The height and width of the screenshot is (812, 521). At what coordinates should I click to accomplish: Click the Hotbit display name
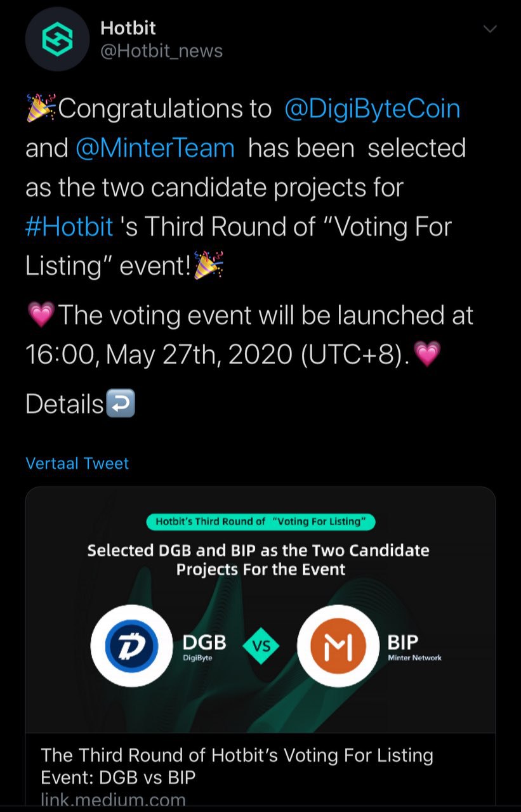tap(128, 28)
